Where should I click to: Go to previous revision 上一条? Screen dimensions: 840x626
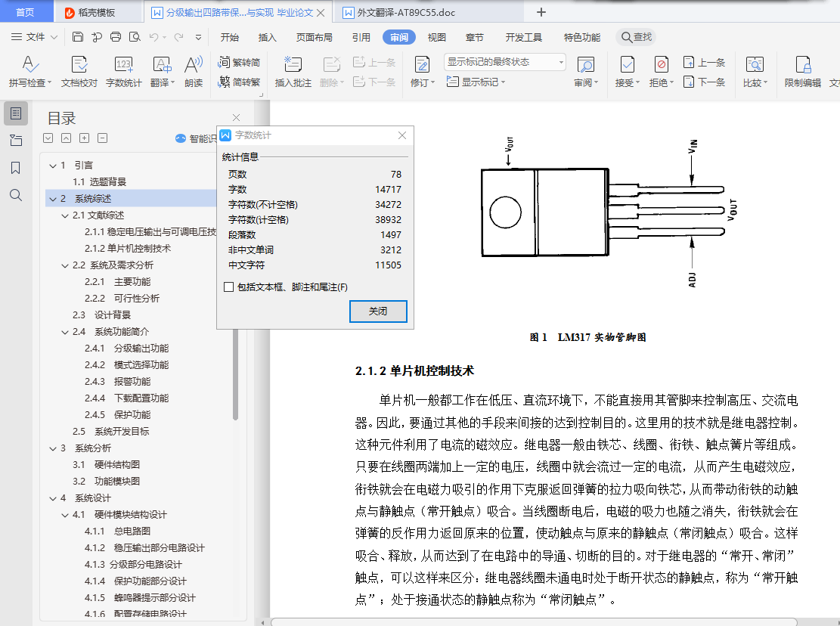point(705,62)
